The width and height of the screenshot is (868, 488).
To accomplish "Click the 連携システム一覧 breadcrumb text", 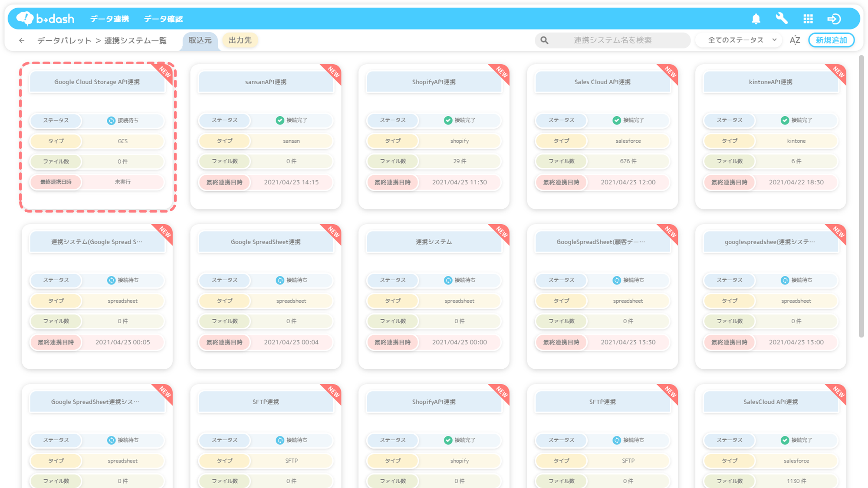I will [135, 40].
